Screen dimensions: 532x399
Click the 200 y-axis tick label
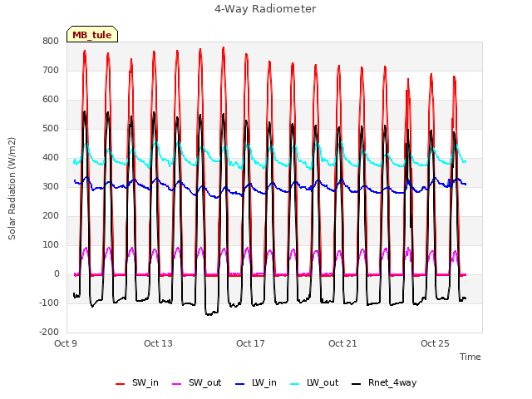pyautogui.click(x=51, y=216)
